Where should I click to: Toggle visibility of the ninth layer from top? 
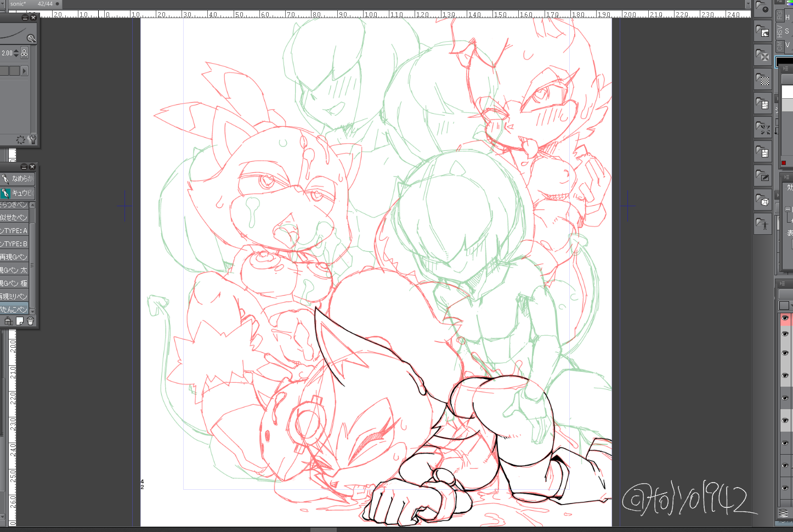[785, 488]
